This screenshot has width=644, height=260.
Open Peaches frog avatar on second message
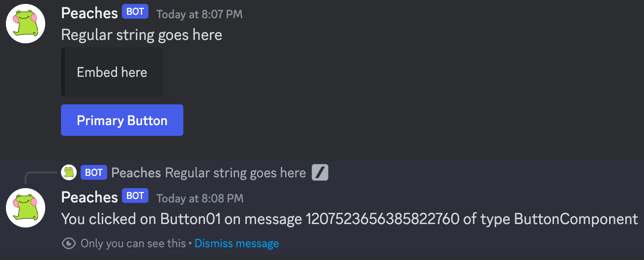[25, 207]
